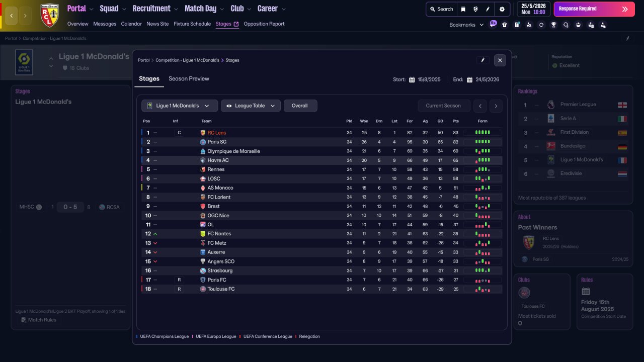Screen dimensions: 644x362
Task: Open the Bookmarks dropdown
Action: click(x=466, y=25)
